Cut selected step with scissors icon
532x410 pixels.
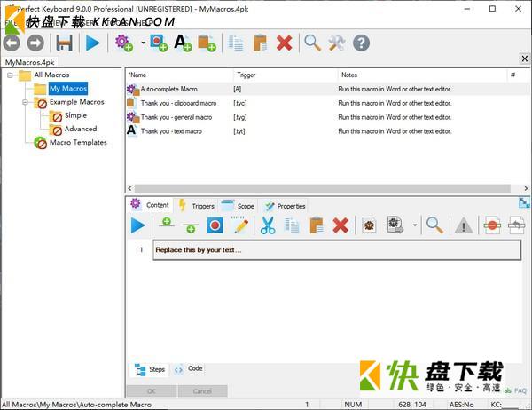(x=268, y=225)
